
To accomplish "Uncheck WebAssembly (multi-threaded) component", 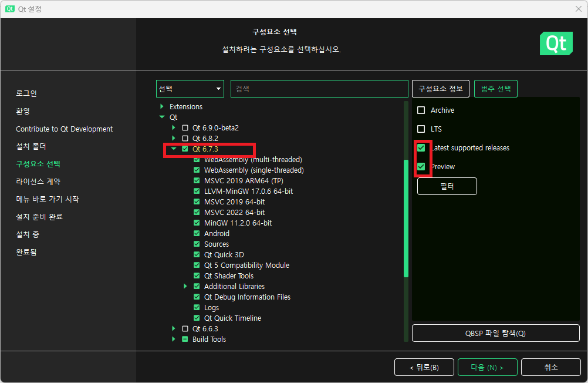I will click(x=197, y=160).
